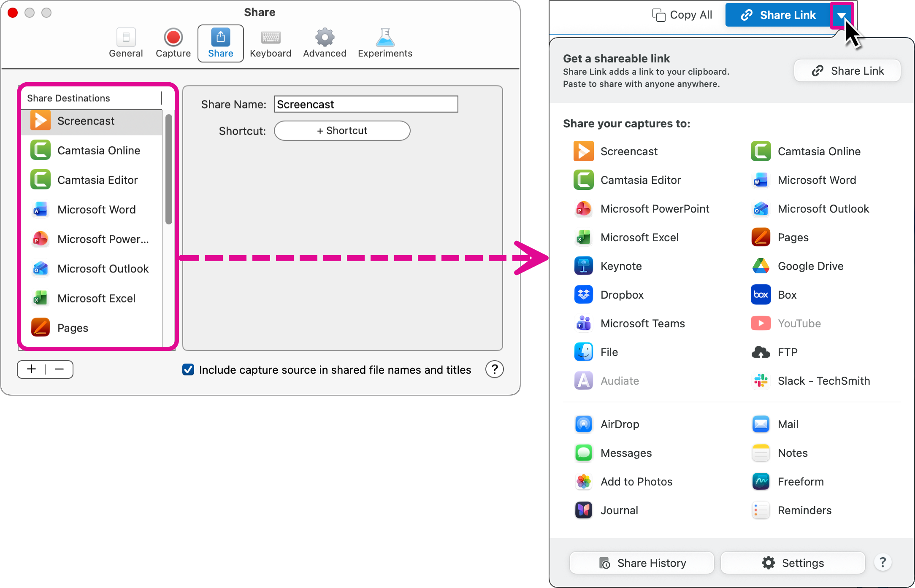Share capture to Keynote
The height and width of the screenshot is (588, 915).
click(x=608, y=266)
